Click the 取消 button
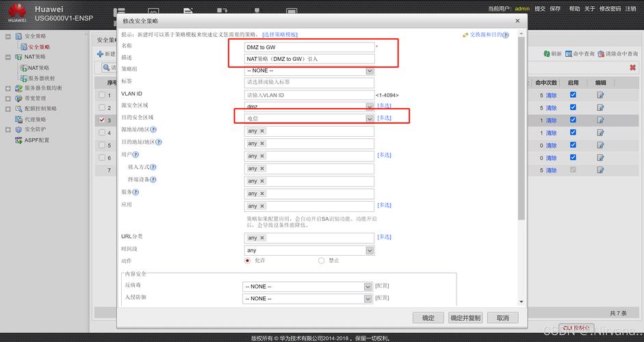The height and width of the screenshot is (342, 644). tap(503, 318)
